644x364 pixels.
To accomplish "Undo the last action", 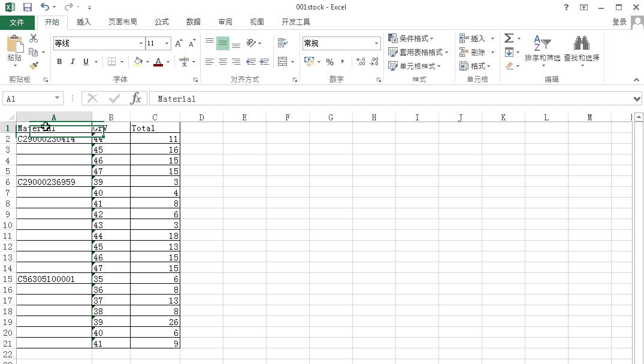I will pyautogui.click(x=45, y=7).
